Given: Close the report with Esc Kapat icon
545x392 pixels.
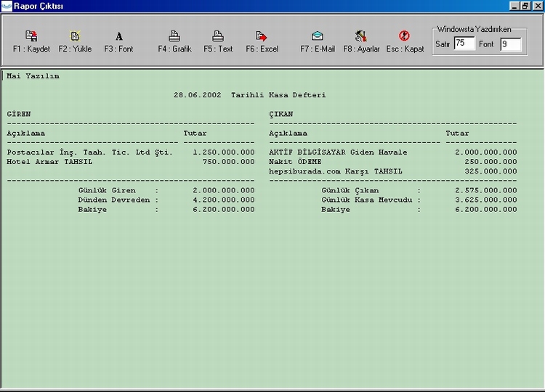Looking at the screenshot, I should tap(405, 36).
